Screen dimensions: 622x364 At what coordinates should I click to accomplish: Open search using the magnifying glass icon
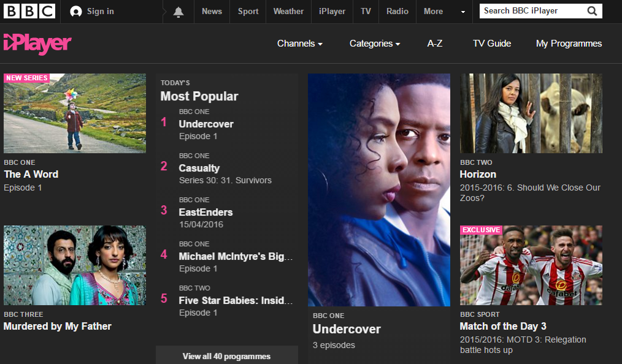592,10
